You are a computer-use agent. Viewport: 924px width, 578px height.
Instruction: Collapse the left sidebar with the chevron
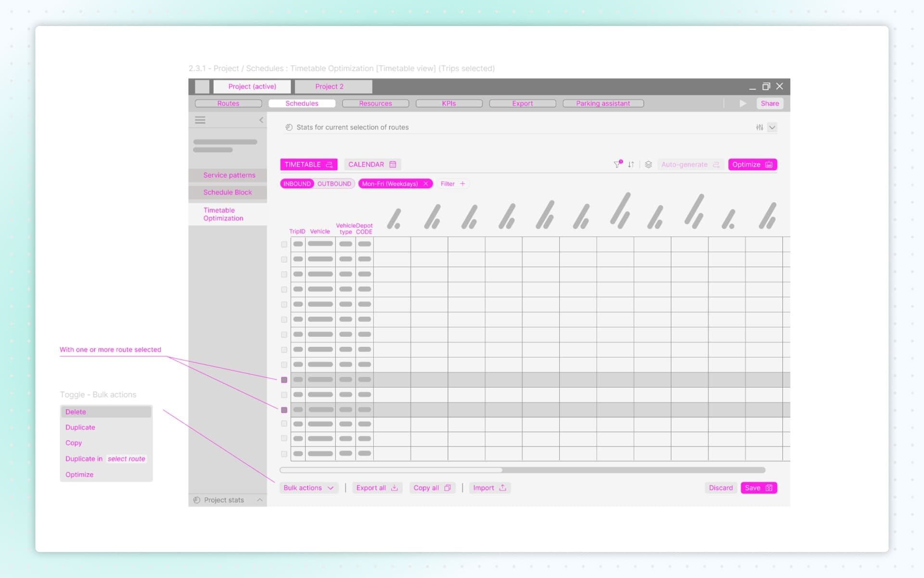point(261,120)
